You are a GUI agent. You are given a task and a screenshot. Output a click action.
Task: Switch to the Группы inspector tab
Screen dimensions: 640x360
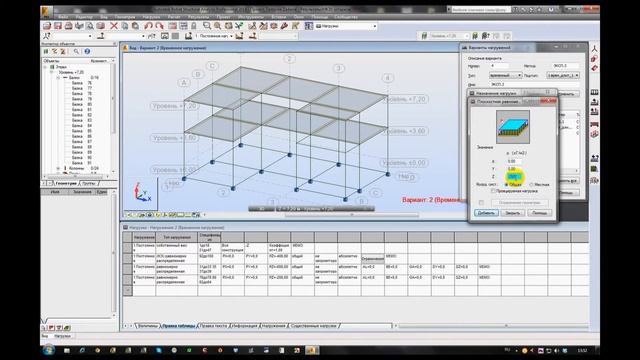click(88, 183)
